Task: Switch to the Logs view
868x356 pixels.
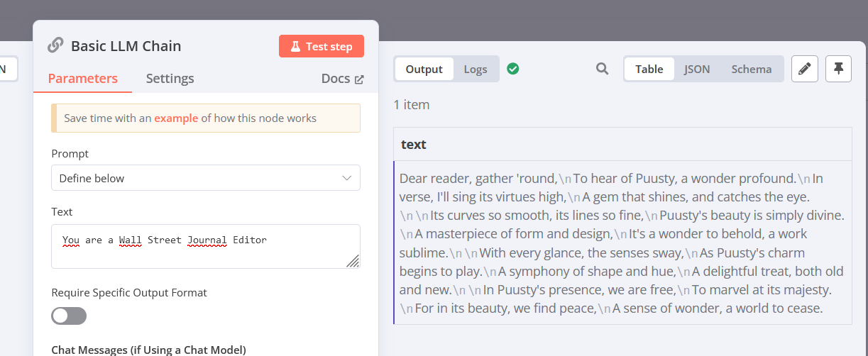Action: click(x=476, y=69)
